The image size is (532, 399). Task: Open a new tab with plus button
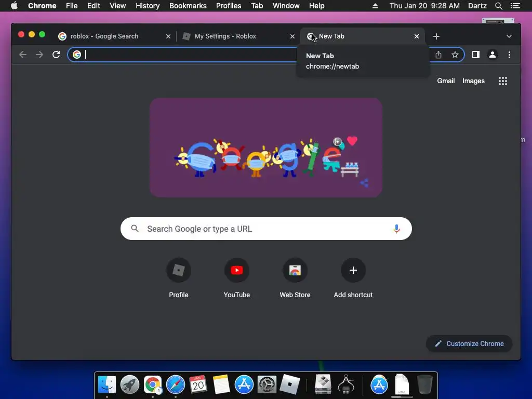[x=436, y=36]
